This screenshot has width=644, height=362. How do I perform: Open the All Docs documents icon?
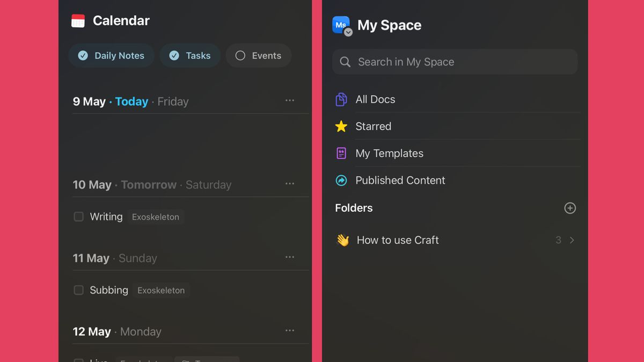[x=341, y=99]
